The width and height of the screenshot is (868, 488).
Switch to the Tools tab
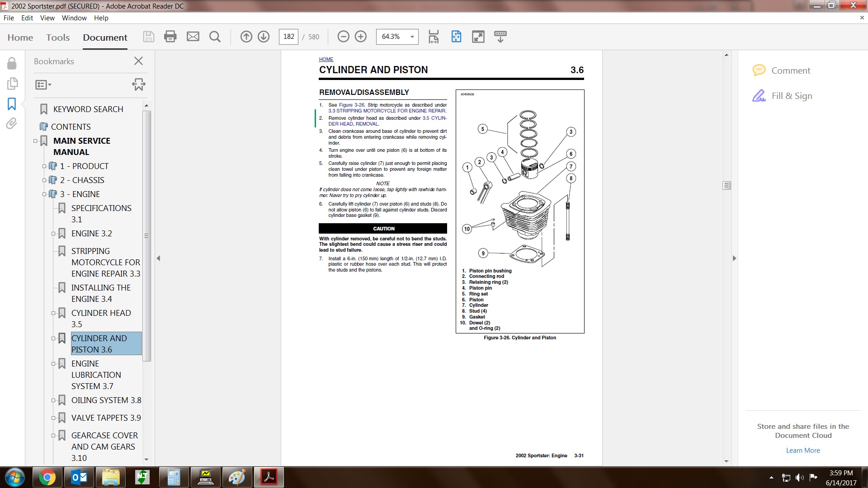[x=58, y=38]
